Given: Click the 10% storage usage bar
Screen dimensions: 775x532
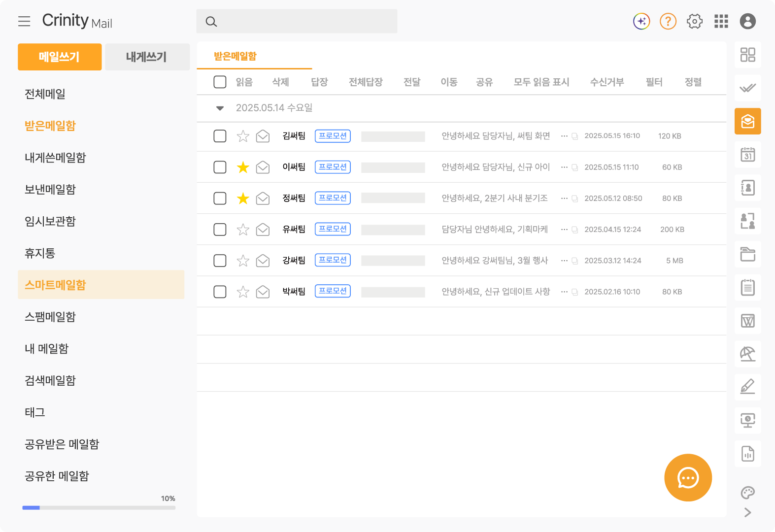Looking at the screenshot, I should click(99, 507).
